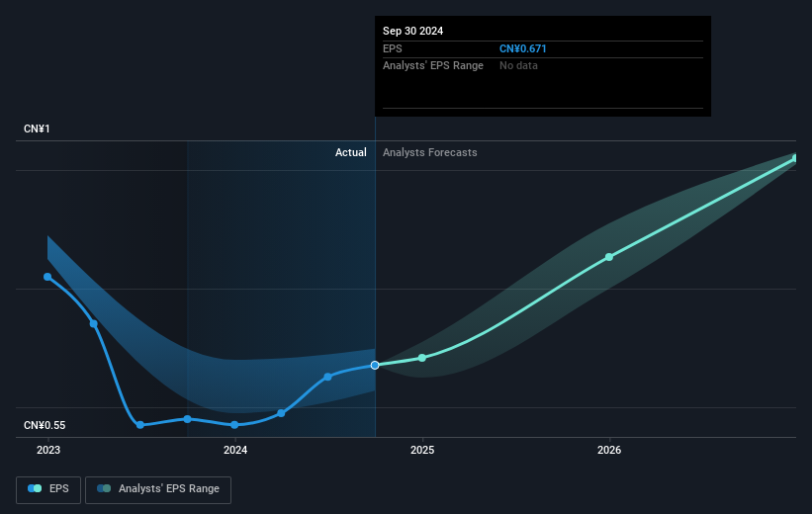Select the forecast data point at 2025
The height and width of the screenshot is (514, 812).
[422, 358]
